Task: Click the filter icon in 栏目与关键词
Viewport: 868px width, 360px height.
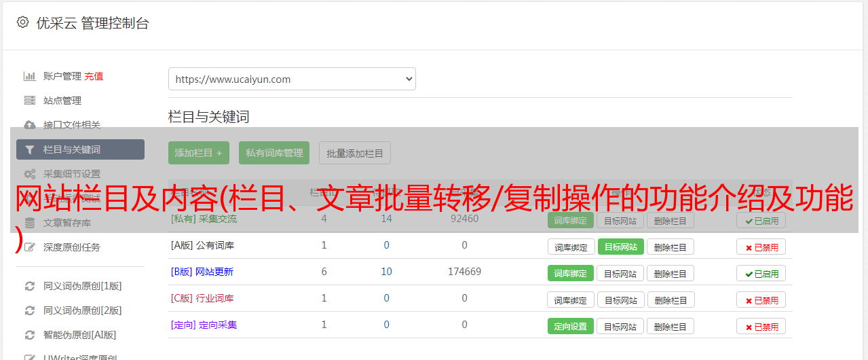Action: [30, 149]
